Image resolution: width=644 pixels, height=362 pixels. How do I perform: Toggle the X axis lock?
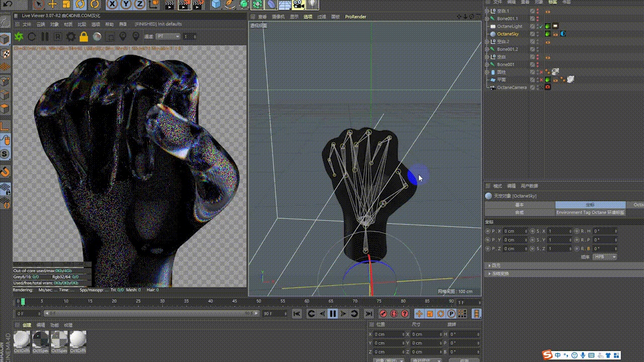[x=113, y=5]
